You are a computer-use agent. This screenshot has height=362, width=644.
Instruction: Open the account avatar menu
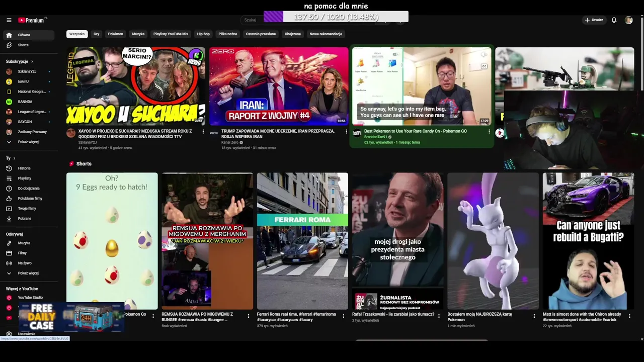coord(628,20)
